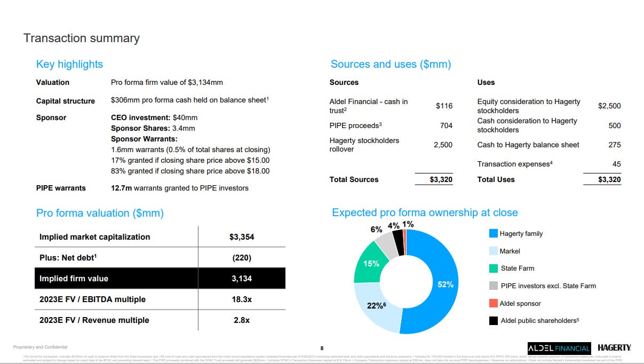Screen dimensions: 644x364
Task: Click '12.7m warrants granted to PIPE investors'
Action: tap(179, 188)
